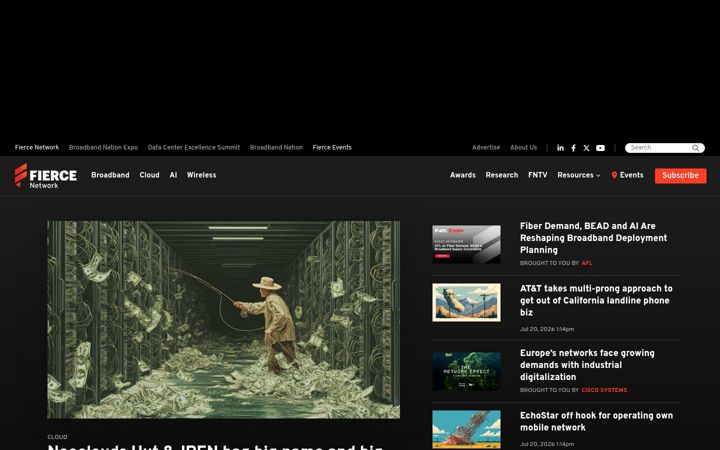Open the money-fishing featured article image
This screenshot has width=720, height=450.
tap(224, 320)
